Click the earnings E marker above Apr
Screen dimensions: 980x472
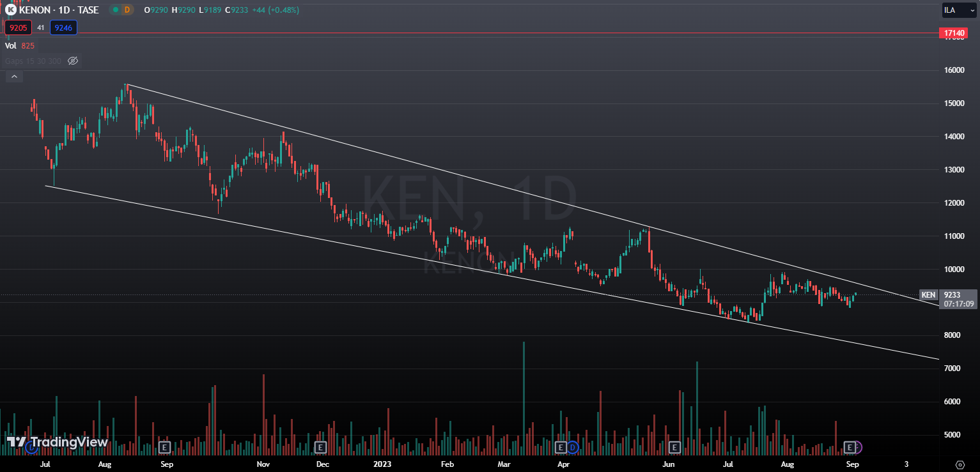[x=561, y=447]
